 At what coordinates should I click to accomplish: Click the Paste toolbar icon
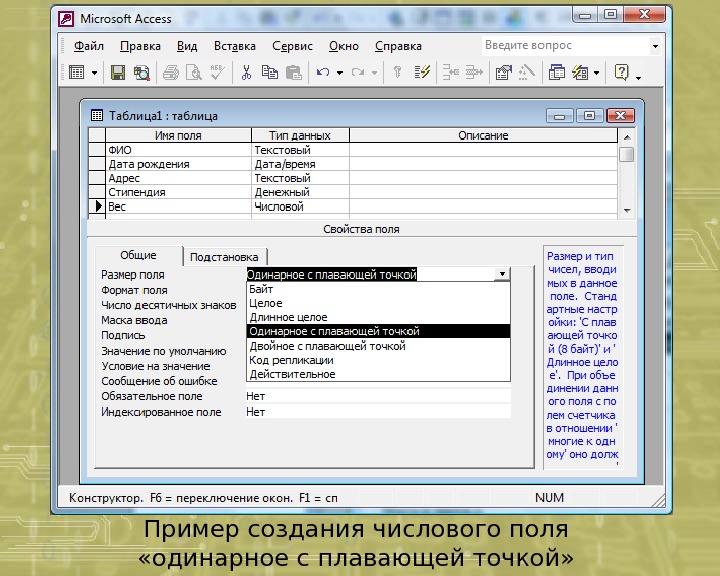[x=293, y=73]
